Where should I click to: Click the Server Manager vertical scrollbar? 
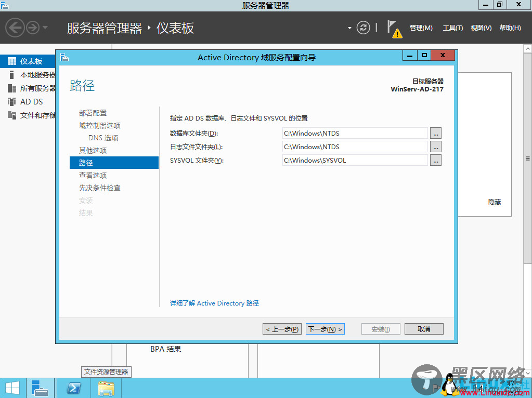[x=528, y=158]
